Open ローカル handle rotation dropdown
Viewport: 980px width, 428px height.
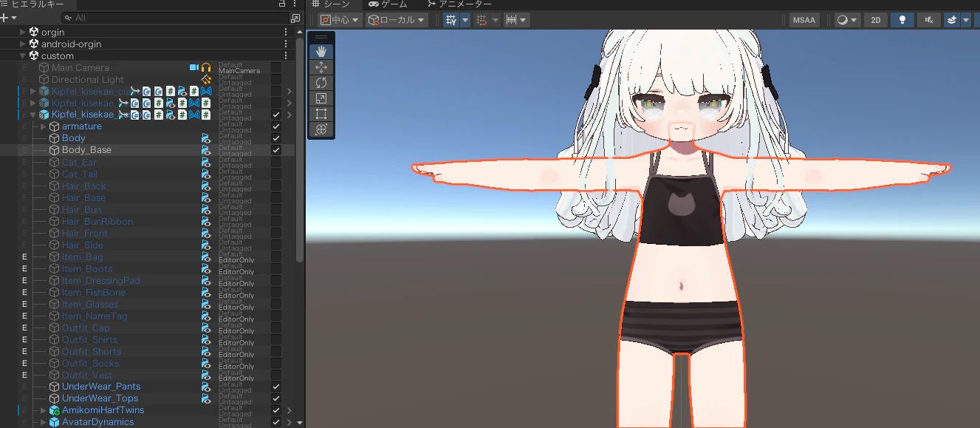pyautogui.click(x=397, y=20)
